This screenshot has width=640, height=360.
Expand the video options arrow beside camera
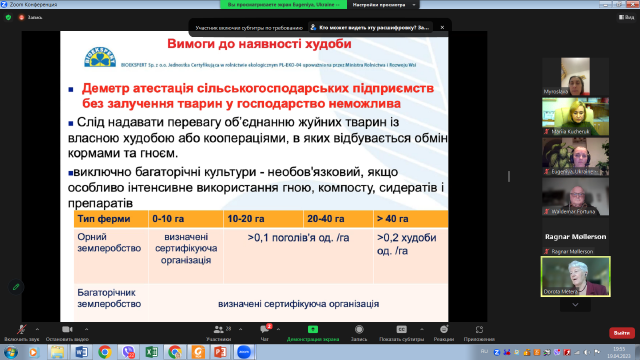[86, 329]
